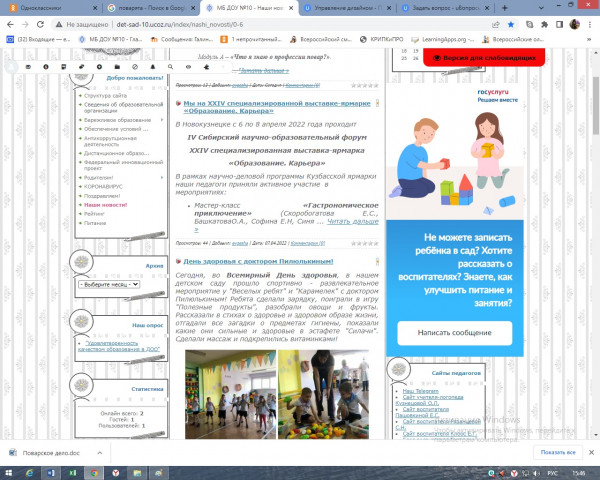This screenshot has height=480, width=600.
Task: Click the magnifier search icon in the admin bar
Action: tap(170, 67)
